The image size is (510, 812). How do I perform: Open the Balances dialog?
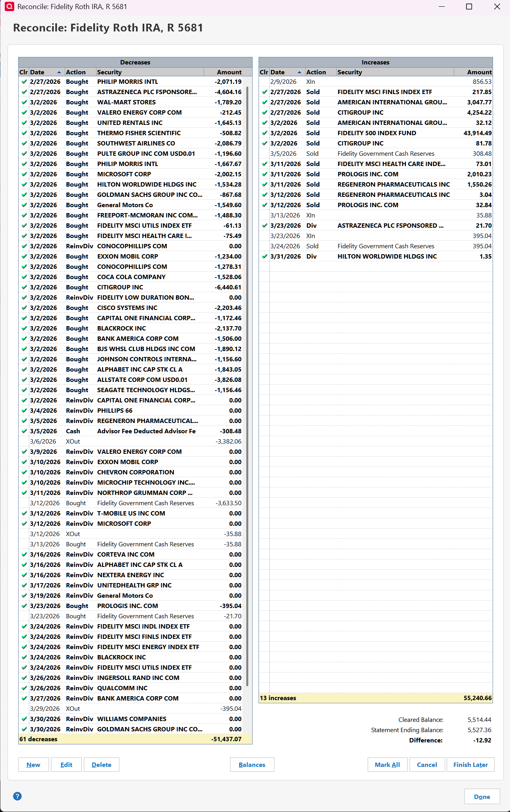[252, 765]
